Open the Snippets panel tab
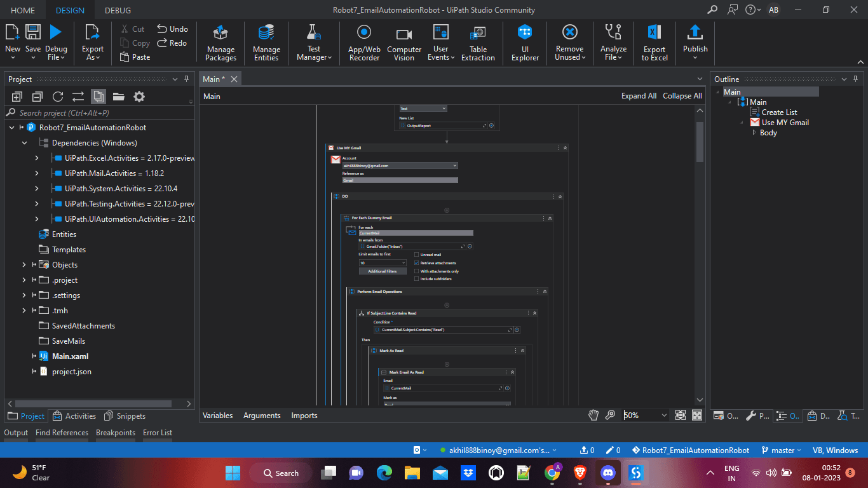 (125, 416)
